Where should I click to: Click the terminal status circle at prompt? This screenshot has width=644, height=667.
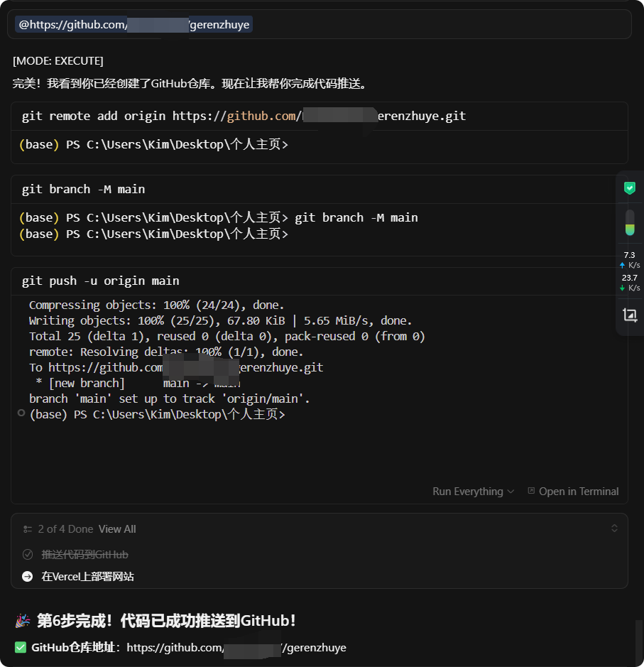tap(21, 413)
